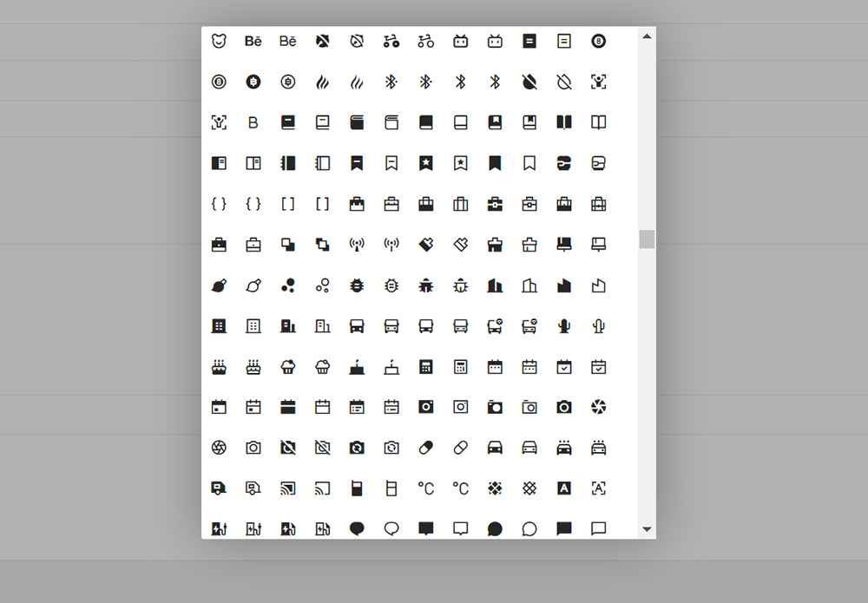This screenshot has height=603, width=868.
Task: Select the filled capsule pill icon
Action: [x=425, y=448]
